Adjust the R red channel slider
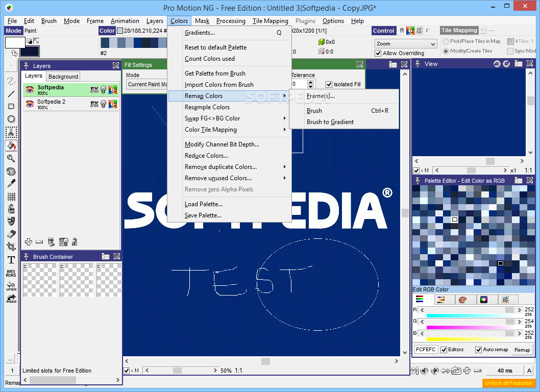 470,310
